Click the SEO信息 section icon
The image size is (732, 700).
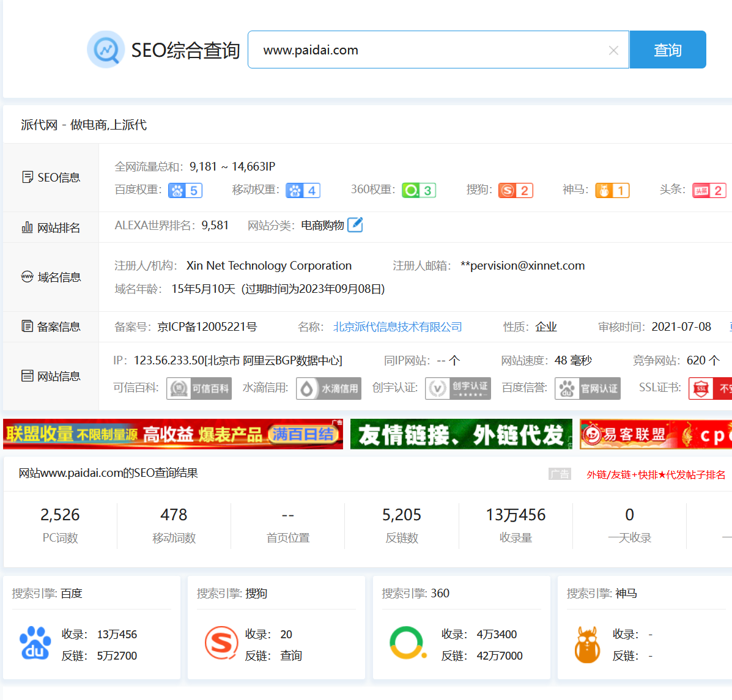tap(28, 177)
